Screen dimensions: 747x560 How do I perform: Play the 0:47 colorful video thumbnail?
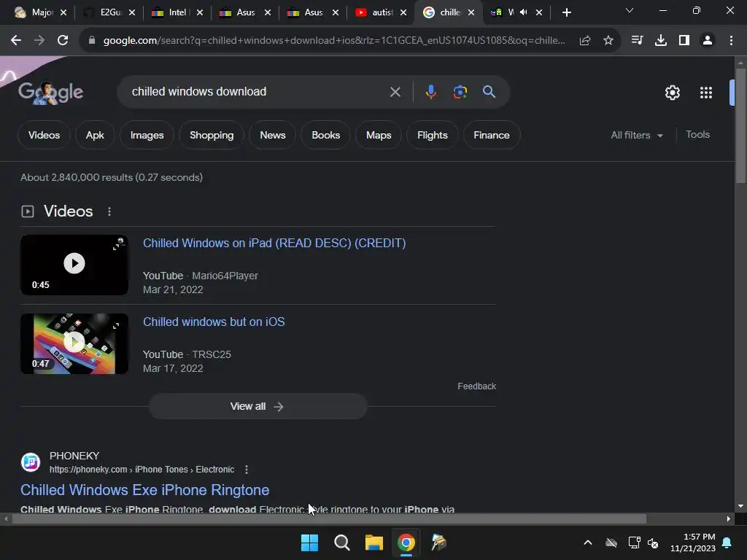coord(74,344)
